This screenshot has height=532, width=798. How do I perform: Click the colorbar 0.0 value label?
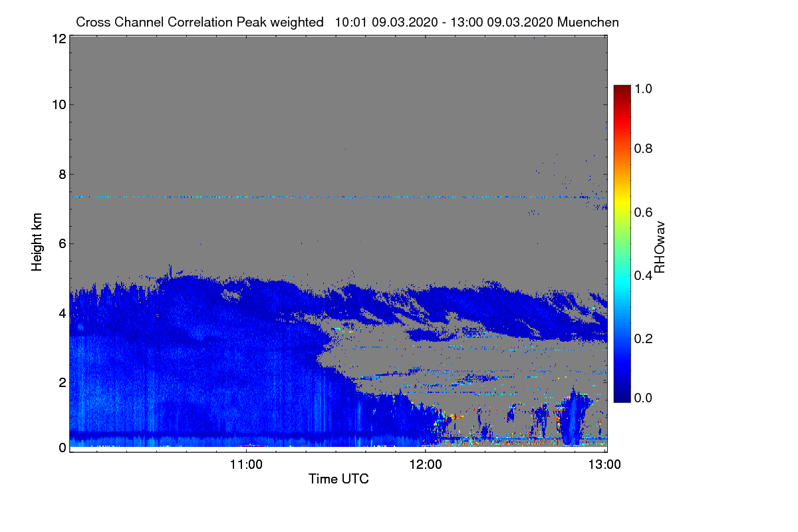(644, 398)
